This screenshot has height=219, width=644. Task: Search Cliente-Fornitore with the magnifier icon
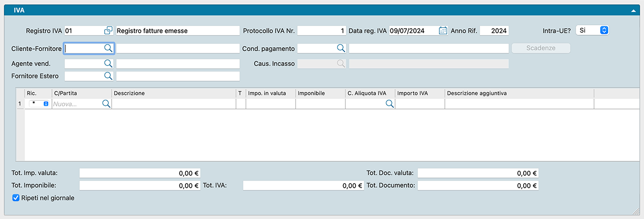coord(108,48)
